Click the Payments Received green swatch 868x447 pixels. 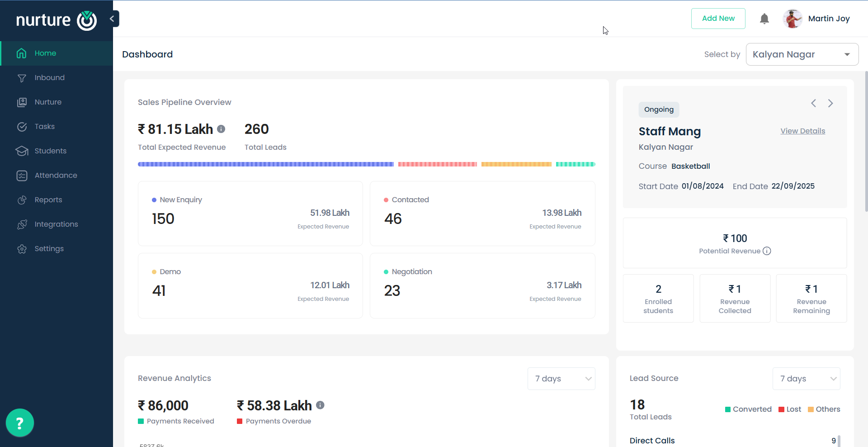click(141, 421)
